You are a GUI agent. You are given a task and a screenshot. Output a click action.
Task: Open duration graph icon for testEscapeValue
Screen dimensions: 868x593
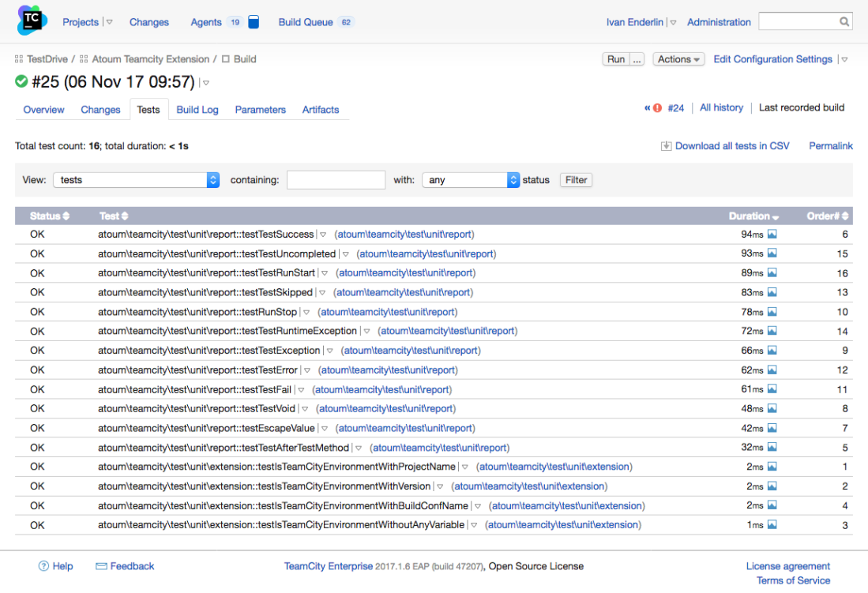tap(772, 428)
